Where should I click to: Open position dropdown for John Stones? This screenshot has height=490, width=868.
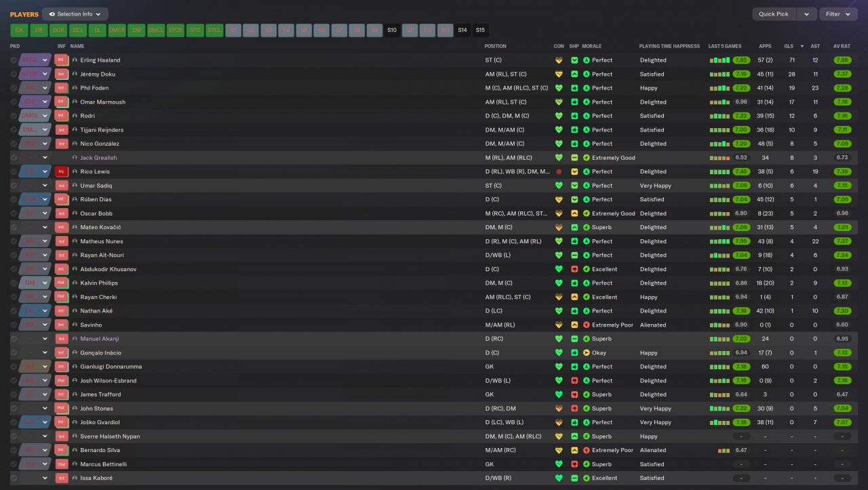[45, 408]
